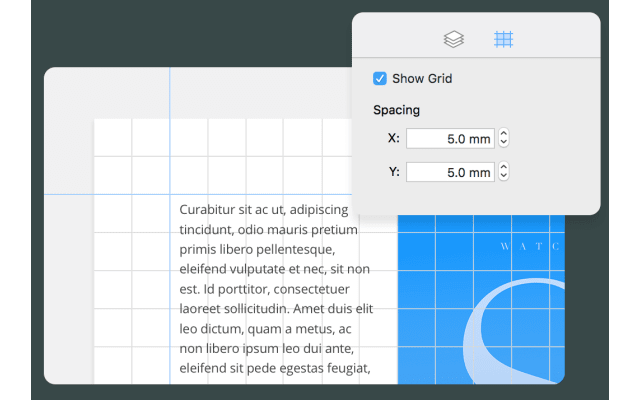Image resolution: width=640 pixels, height=400 pixels.
Task: Decrease Y spacing with stepper down arrow
Action: (x=504, y=176)
